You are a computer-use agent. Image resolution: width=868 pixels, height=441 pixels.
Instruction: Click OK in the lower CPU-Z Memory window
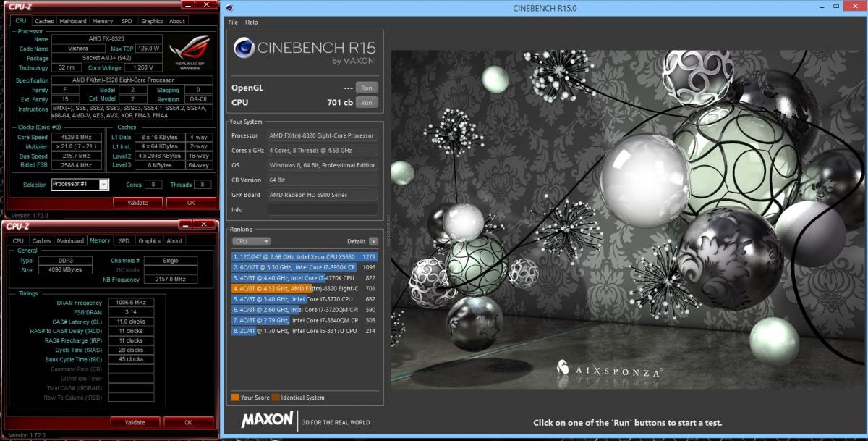click(x=189, y=422)
